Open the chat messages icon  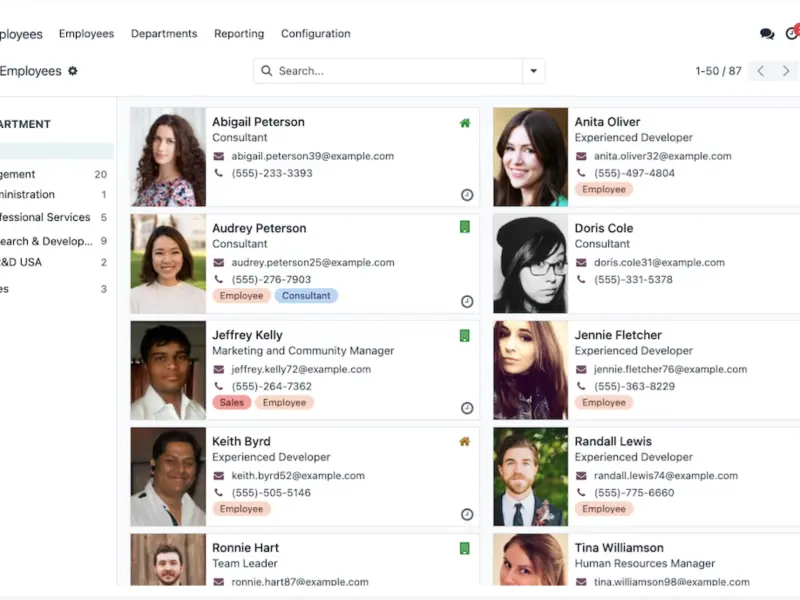click(767, 34)
